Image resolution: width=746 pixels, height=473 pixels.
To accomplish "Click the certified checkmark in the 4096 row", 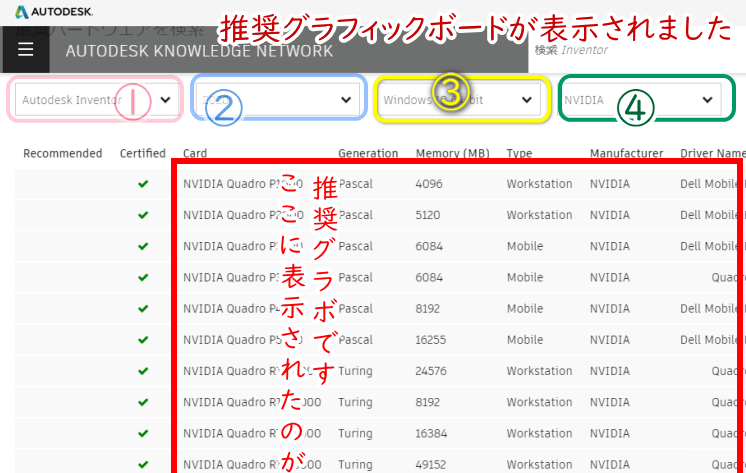I will click(x=143, y=184).
